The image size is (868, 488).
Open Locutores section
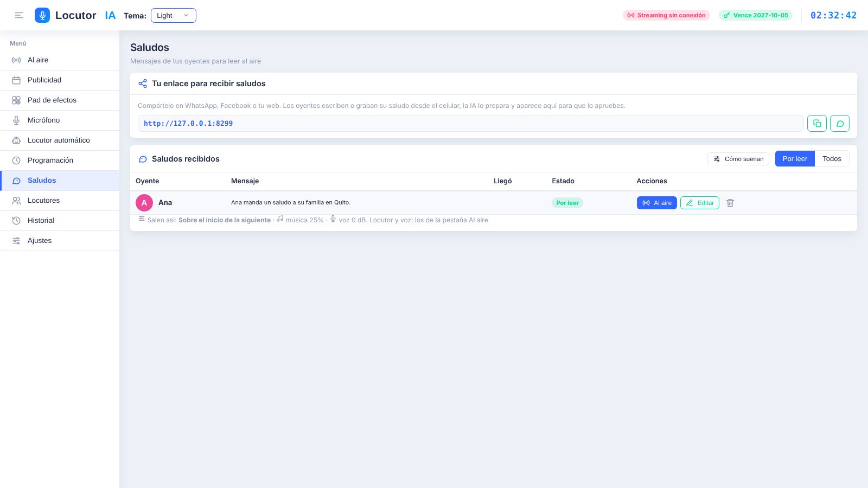(60, 201)
